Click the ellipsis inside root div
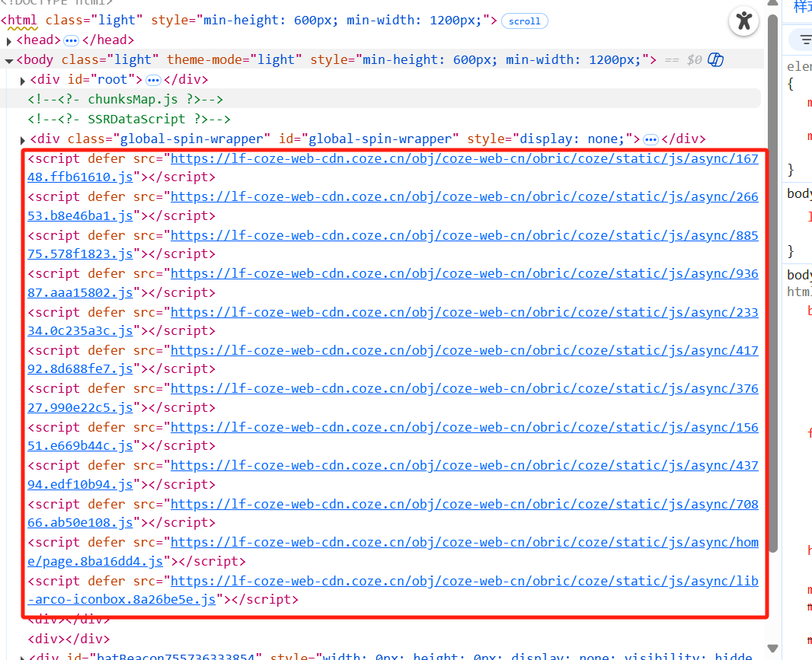The width and height of the screenshot is (812, 660). coord(153,80)
